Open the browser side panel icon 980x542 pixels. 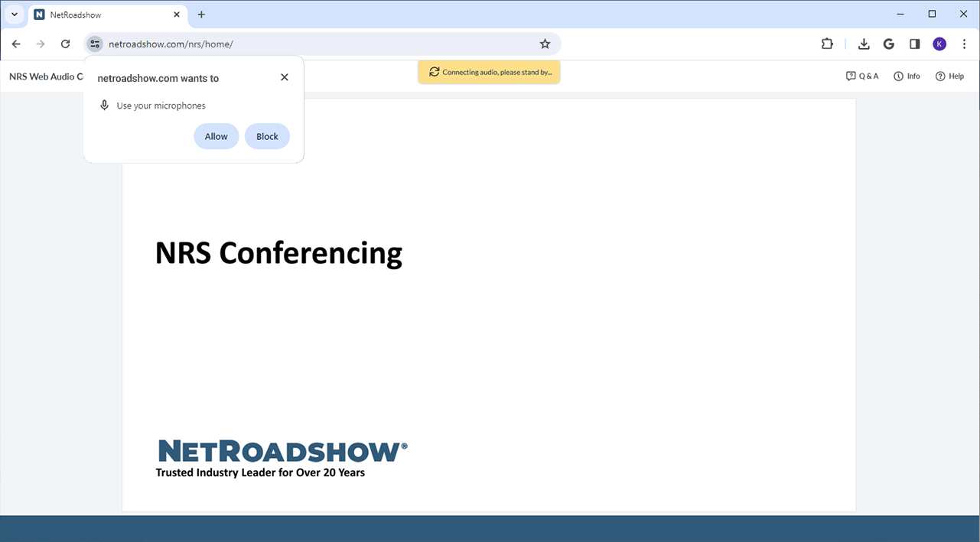tap(914, 44)
